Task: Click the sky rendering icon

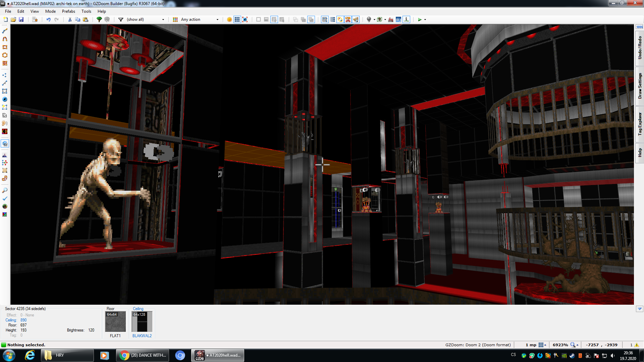Action: 398,19
